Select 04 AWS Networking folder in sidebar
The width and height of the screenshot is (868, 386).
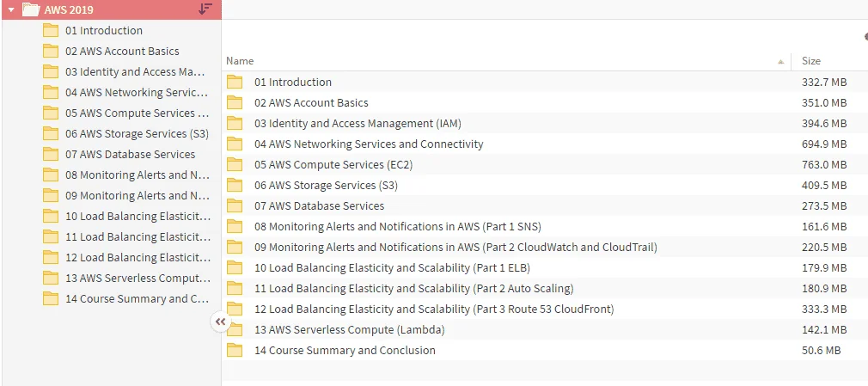(x=137, y=93)
